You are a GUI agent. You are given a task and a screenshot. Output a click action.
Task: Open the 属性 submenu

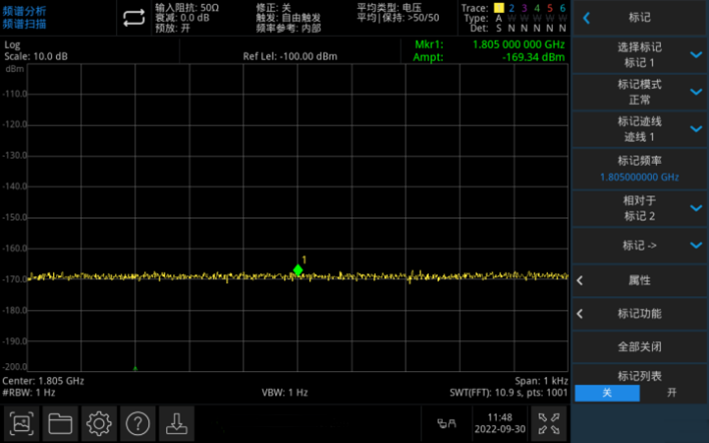pyautogui.click(x=639, y=280)
